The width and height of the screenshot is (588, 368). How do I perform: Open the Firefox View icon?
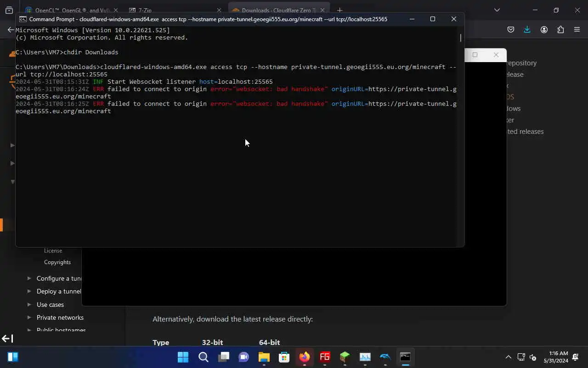click(9, 10)
